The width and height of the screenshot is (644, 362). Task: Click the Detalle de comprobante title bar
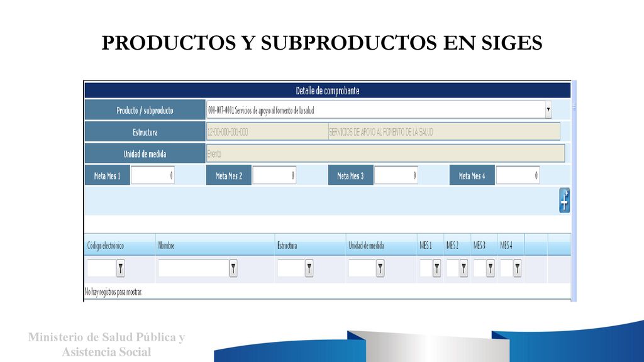click(x=327, y=90)
